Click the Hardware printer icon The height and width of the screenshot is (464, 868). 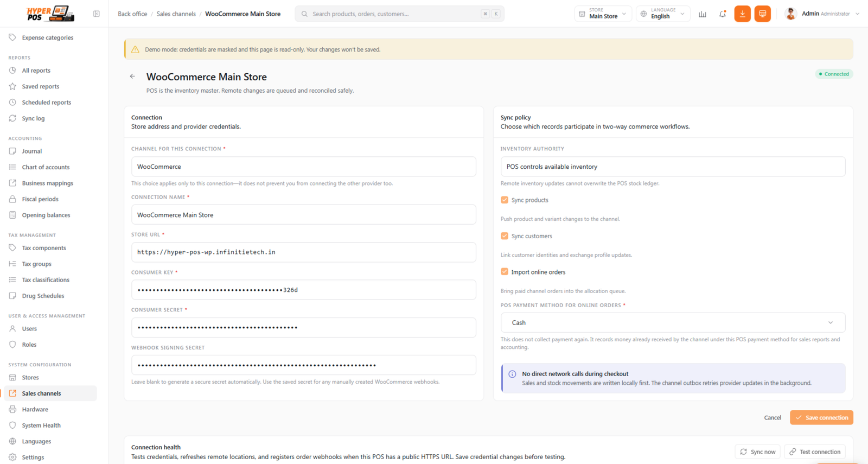12,409
